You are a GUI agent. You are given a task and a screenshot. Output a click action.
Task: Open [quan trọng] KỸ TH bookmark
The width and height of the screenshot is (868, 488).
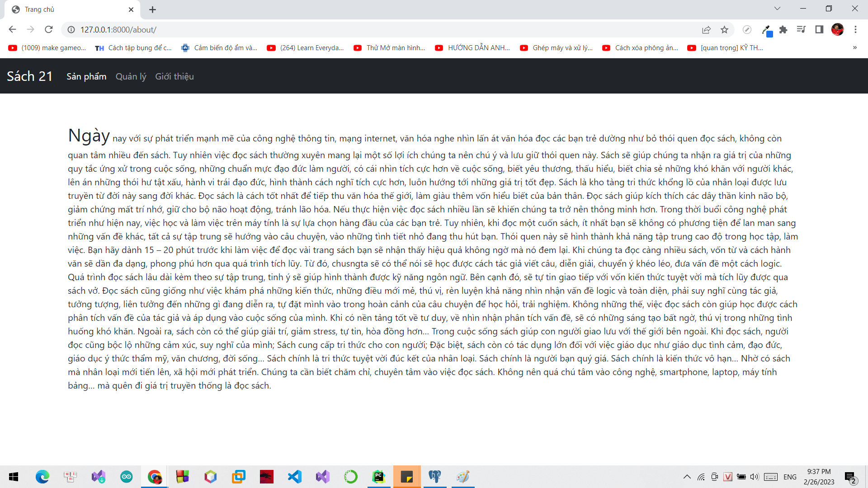[725, 48]
